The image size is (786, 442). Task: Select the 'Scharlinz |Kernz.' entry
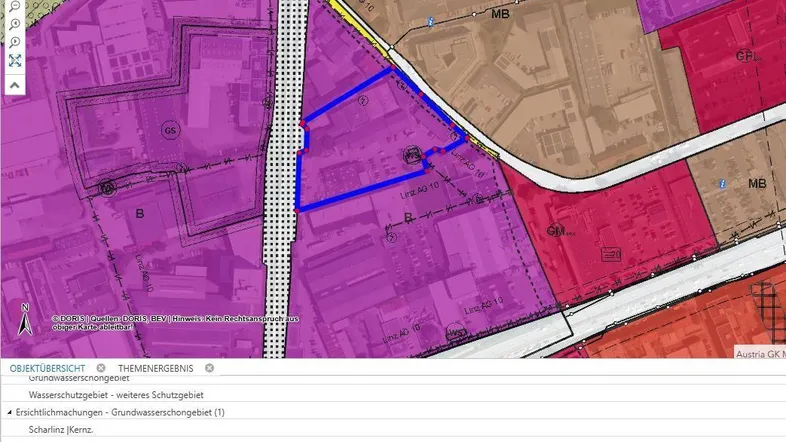pyautogui.click(x=393, y=429)
